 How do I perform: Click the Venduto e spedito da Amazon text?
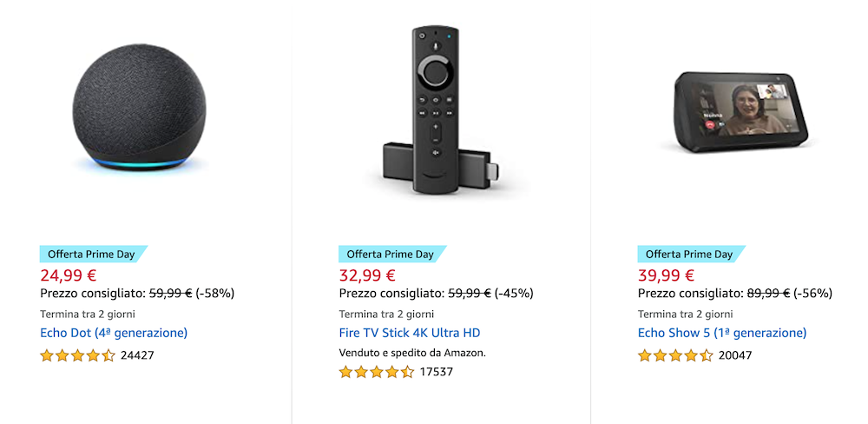(411, 353)
